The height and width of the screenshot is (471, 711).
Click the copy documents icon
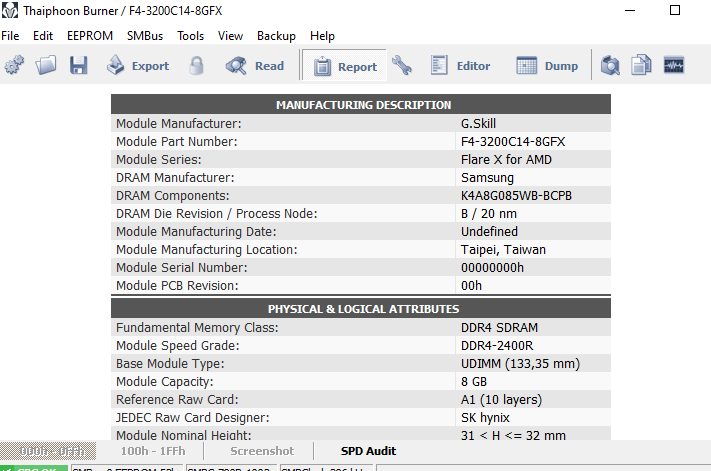pos(641,65)
